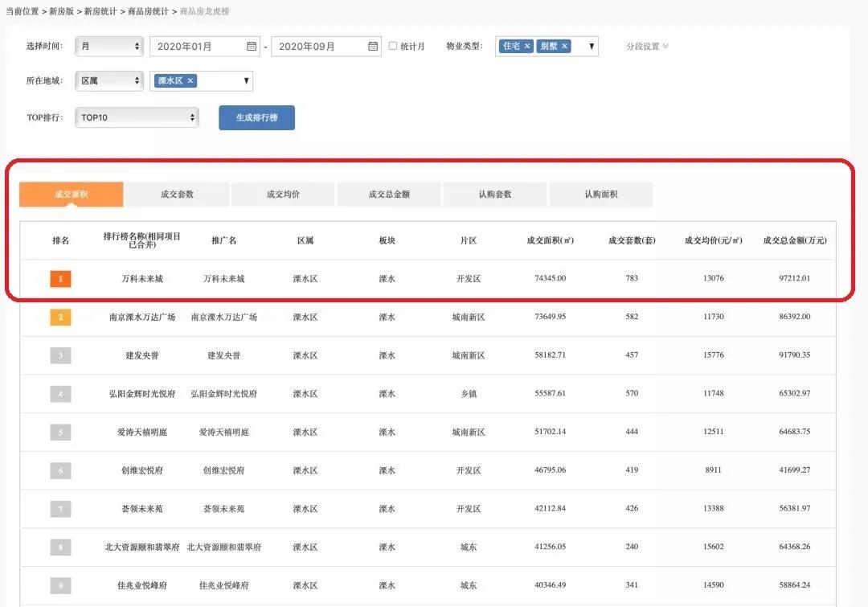Click the 生成排行榜 button
Image resolution: width=868 pixels, height=607 pixels.
pos(256,117)
